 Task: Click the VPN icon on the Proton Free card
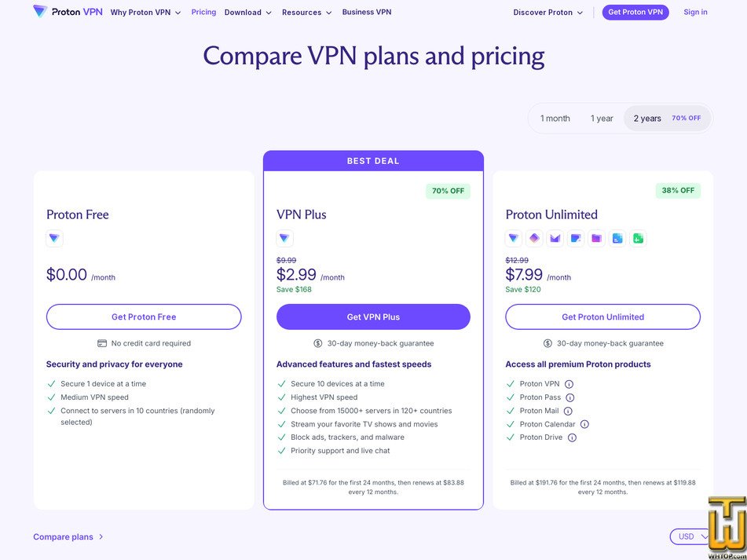[x=54, y=238]
